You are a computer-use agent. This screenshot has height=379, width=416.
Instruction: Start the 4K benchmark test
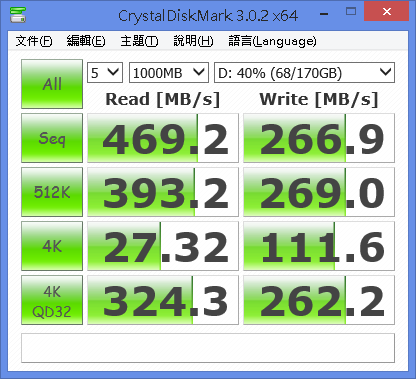(x=52, y=246)
